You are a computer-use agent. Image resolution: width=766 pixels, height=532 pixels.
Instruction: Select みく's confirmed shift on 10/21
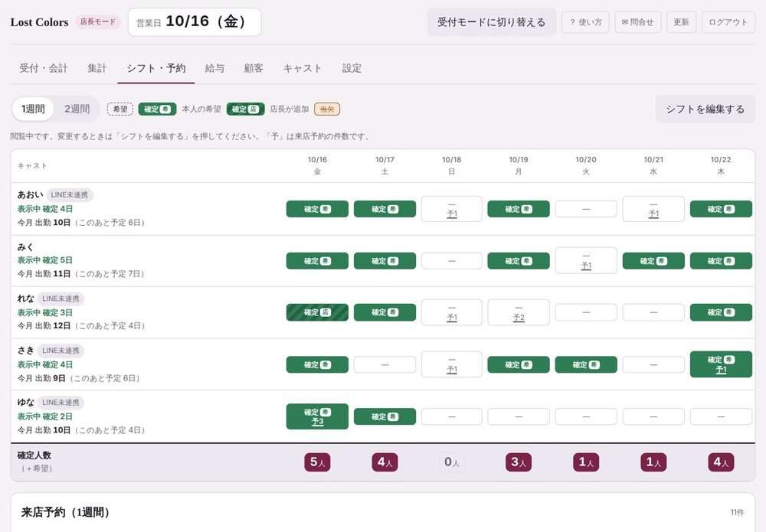(x=653, y=261)
